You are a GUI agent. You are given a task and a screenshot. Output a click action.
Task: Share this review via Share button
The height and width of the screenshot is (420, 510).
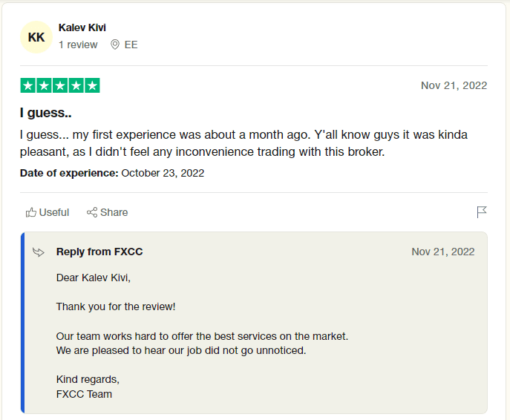coord(108,212)
